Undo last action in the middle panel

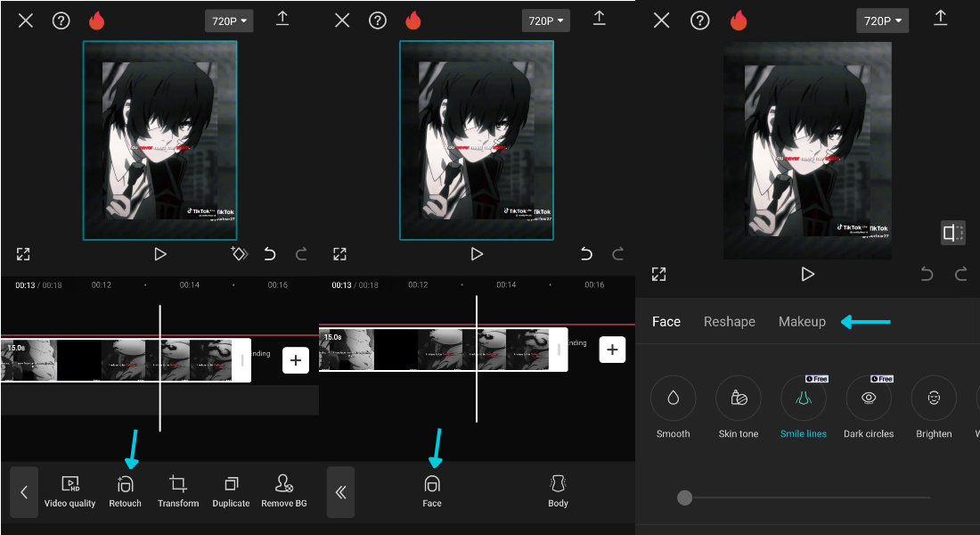[586, 254]
